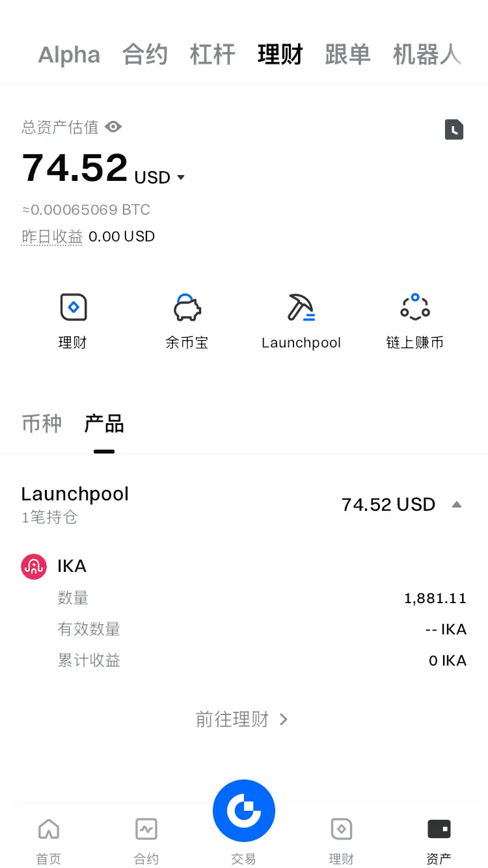488x868 pixels.
Task: Switch to the 跟单 tab
Action: (x=347, y=55)
